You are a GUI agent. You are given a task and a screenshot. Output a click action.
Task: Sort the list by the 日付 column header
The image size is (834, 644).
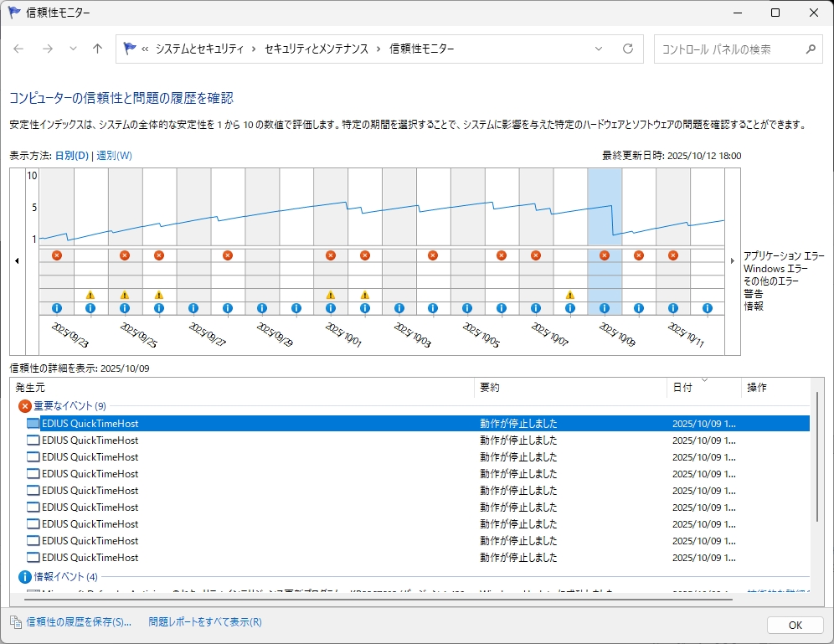pos(682,388)
